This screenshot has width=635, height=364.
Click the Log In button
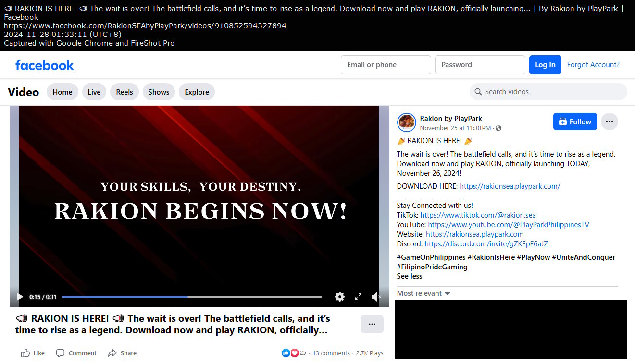545,65
